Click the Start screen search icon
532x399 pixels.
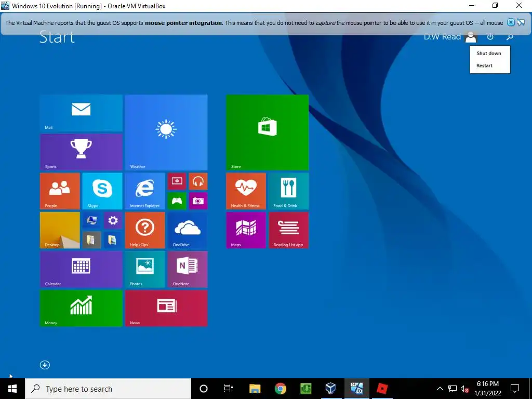point(510,37)
